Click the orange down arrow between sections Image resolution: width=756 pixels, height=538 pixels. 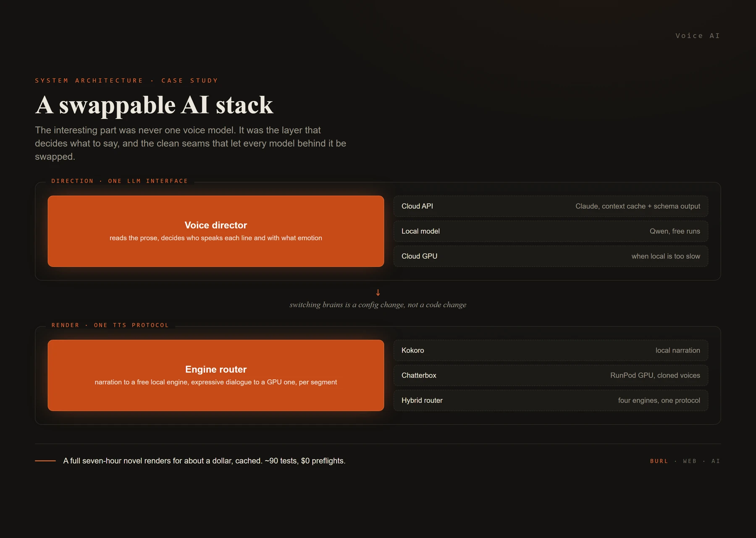[378, 293]
